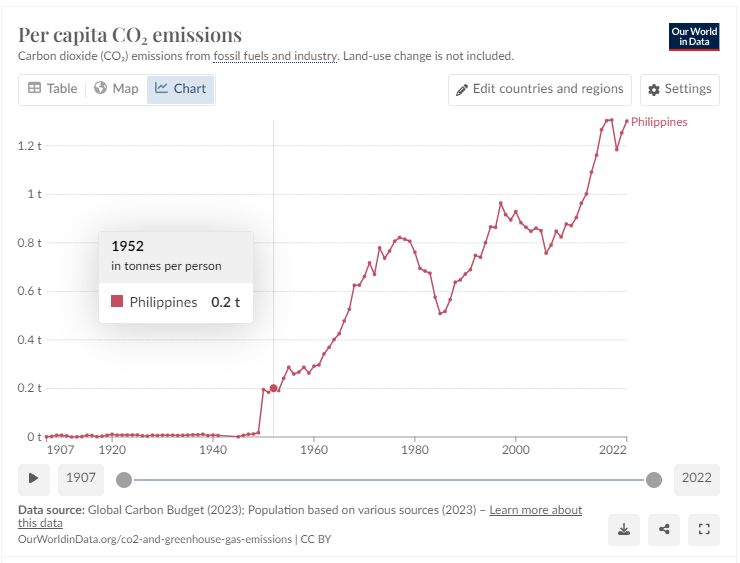Click the Philippines line label

click(x=659, y=122)
